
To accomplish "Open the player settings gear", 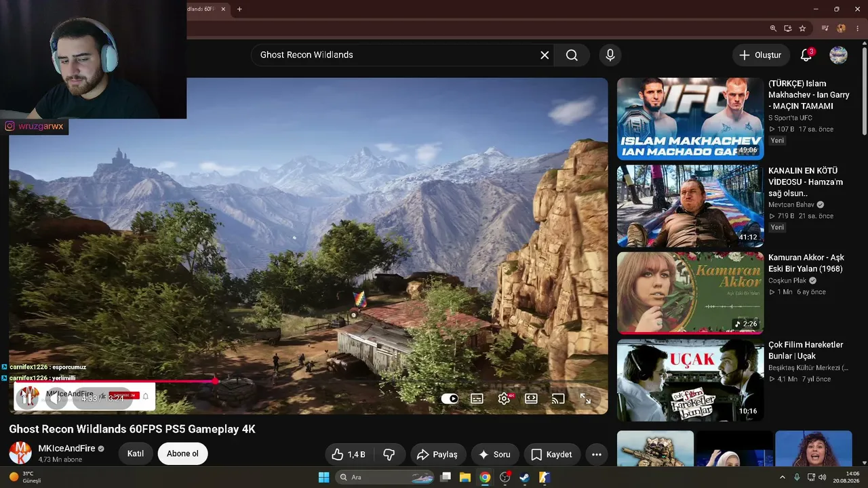I will [x=504, y=399].
